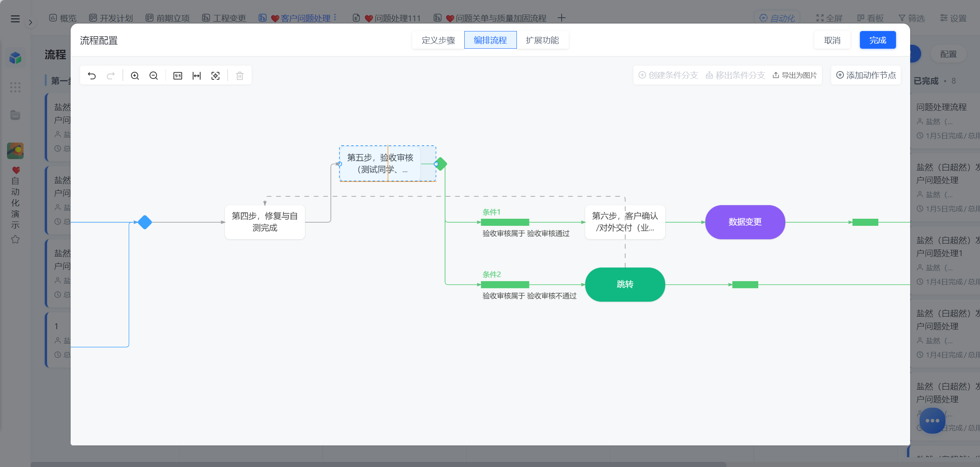
Task: Open 设置 in top bar
Action: [953, 18]
